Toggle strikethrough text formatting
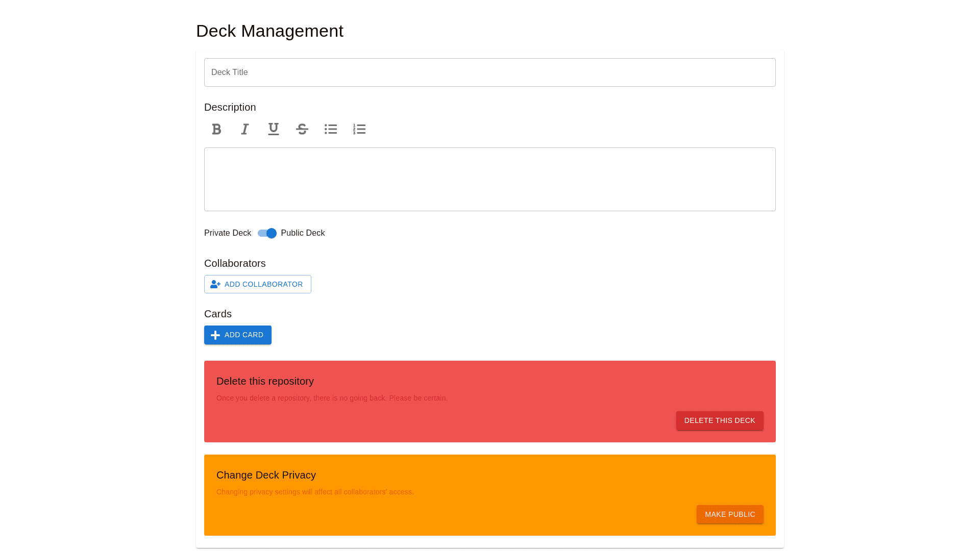This screenshot has height=551, width=980. tap(302, 129)
